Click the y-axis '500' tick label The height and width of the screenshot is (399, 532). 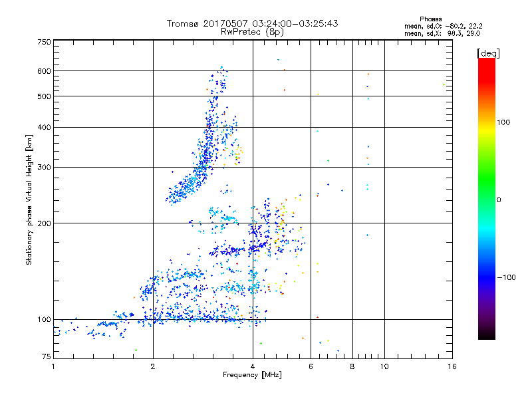(44, 96)
